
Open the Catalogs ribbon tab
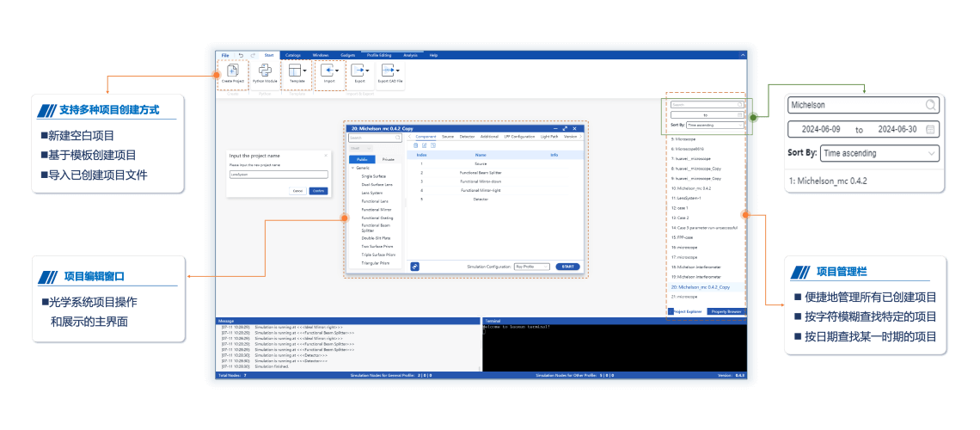tap(293, 55)
